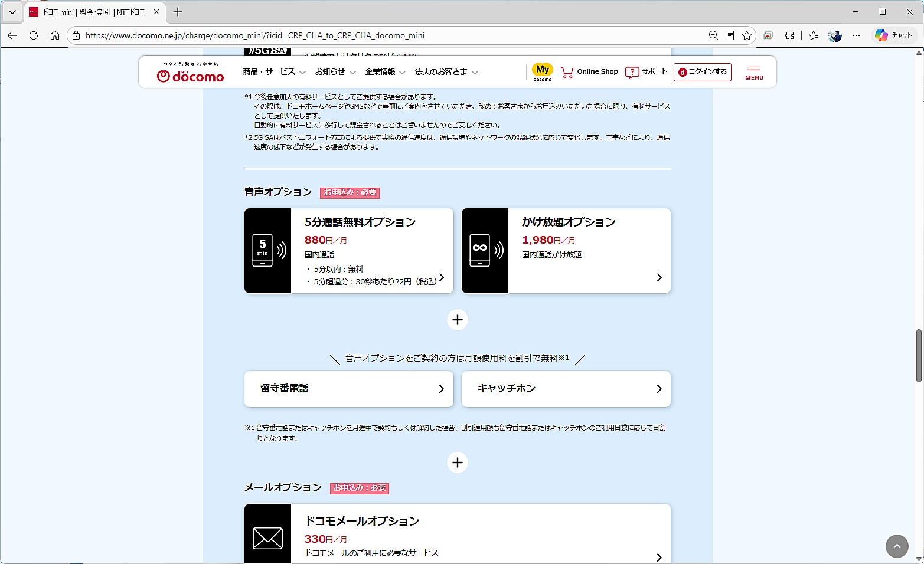Click the 330円/月 price text
The image size is (924, 564).
pyautogui.click(x=326, y=539)
